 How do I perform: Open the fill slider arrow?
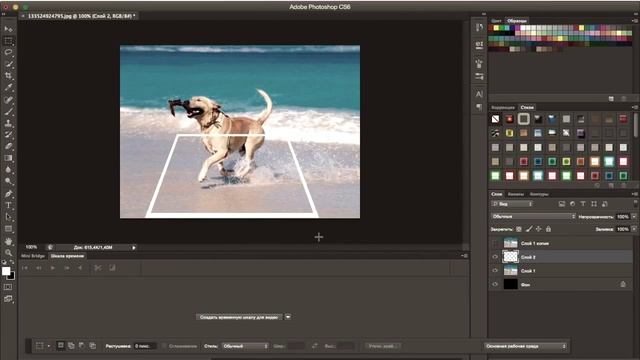[x=634, y=229]
